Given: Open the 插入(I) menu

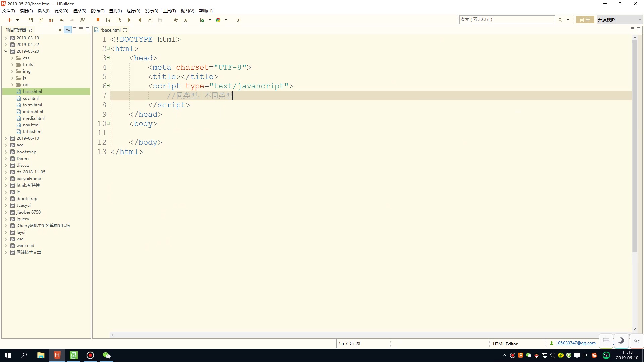Looking at the screenshot, I should pyautogui.click(x=43, y=11).
